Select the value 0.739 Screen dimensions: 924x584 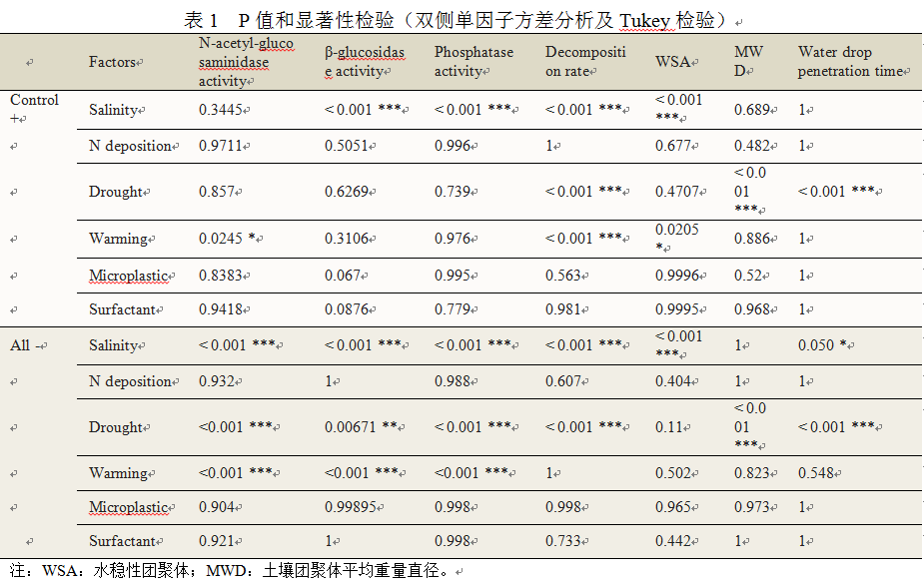tap(453, 192)
